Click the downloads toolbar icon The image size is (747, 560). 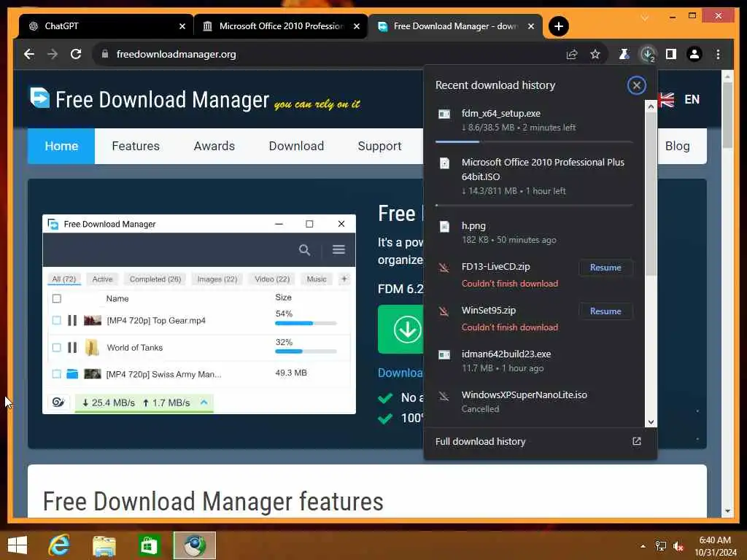click(648, 54)
